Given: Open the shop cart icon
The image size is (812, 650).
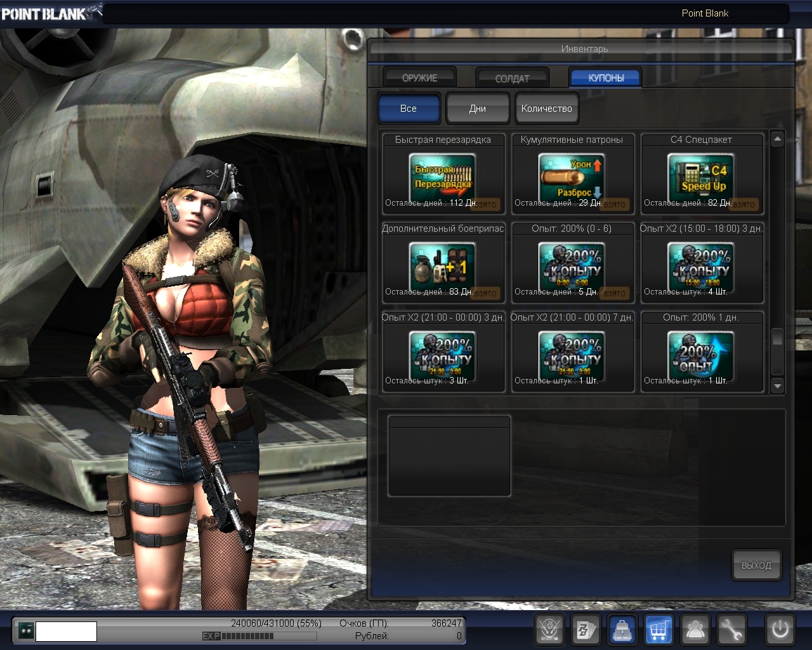Looking at the screenshot, I should click(x=659, y=630).
